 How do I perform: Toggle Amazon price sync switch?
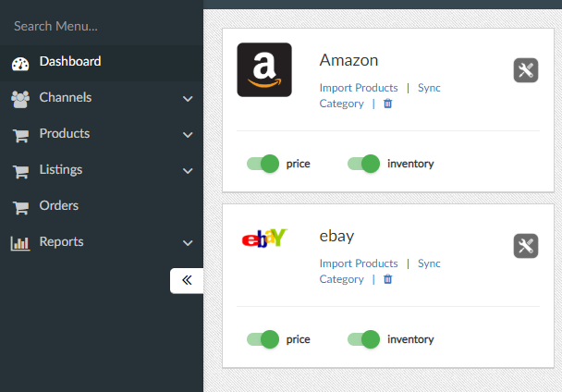pyautogui.click(x=263, y=164)
